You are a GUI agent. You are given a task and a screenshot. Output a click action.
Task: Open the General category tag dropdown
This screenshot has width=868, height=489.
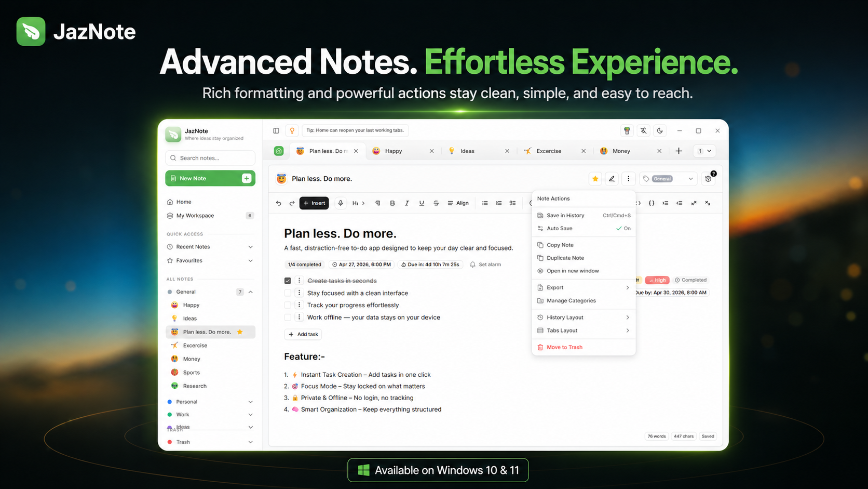(x=668, y=179)
